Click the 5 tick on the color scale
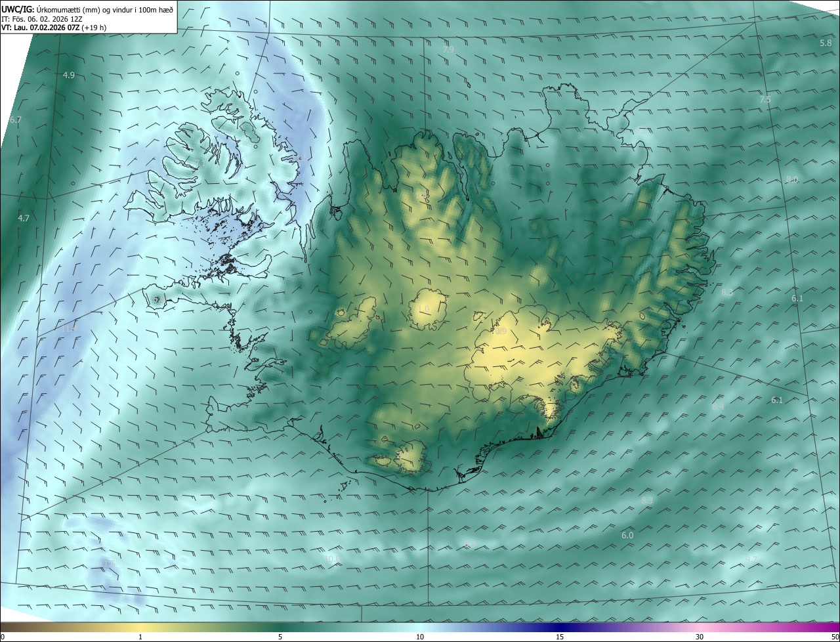Image resolution: width=840 pixels, height=642 pixels. pyautogui.click(x=280, y=637)
